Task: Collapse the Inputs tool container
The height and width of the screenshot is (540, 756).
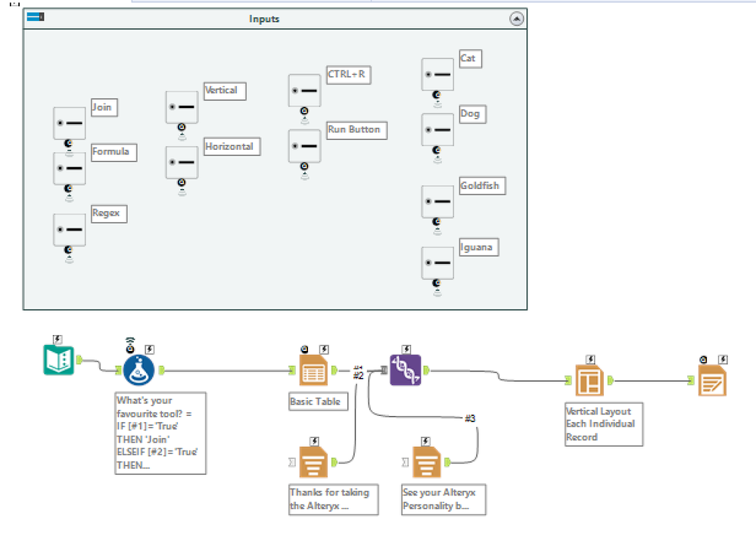Action: 516,19
